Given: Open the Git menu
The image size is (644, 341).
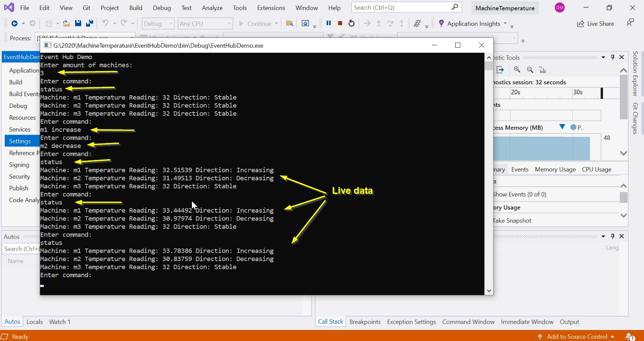Looking at the screenshot, I should coord(86,8).
